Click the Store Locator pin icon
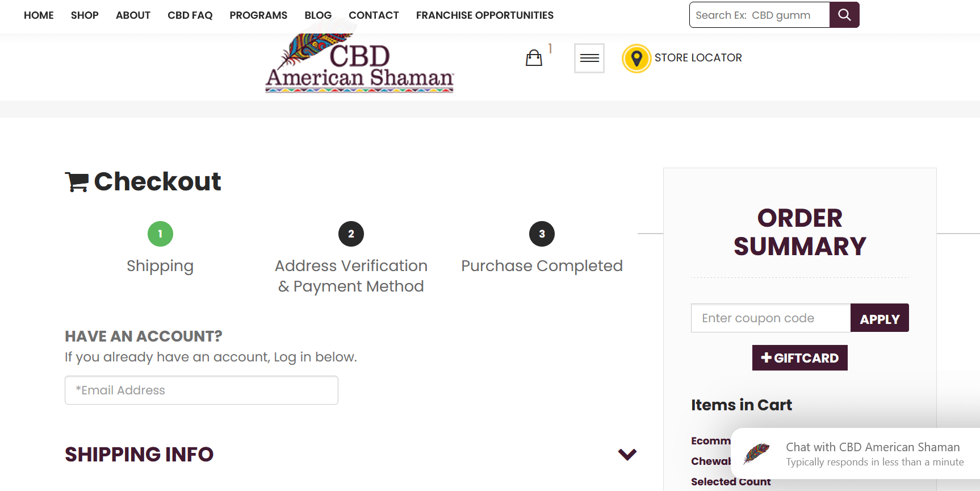Image resolution: width=980 pixels, height=491 pixels. tap(636, 57)
